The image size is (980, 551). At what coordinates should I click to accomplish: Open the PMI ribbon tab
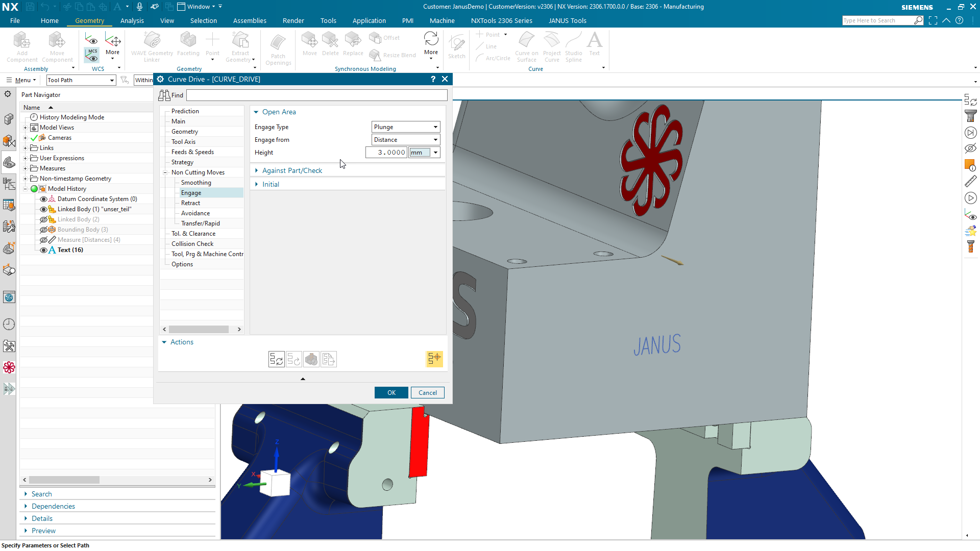(x=407, y=20)
